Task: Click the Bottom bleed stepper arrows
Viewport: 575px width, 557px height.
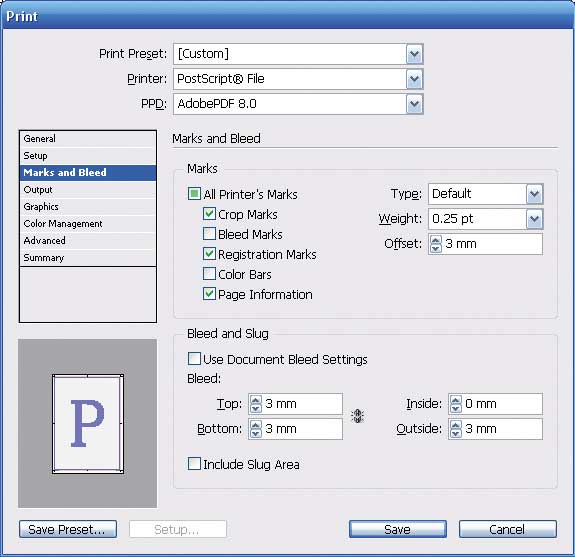Action: click(256, 429)
